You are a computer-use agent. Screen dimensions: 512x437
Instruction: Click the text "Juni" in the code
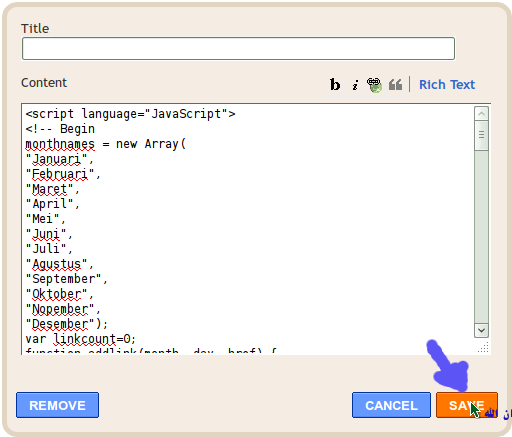[46, 234]
